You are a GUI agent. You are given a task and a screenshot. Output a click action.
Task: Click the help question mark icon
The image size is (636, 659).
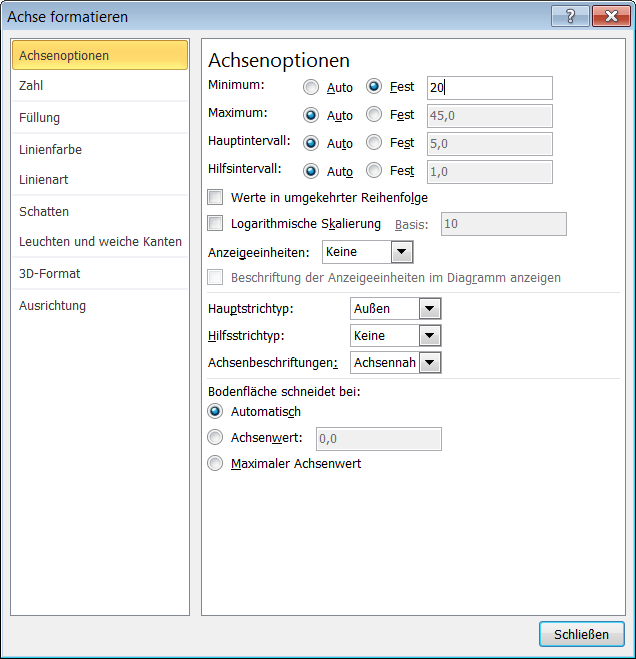[570, 16]
